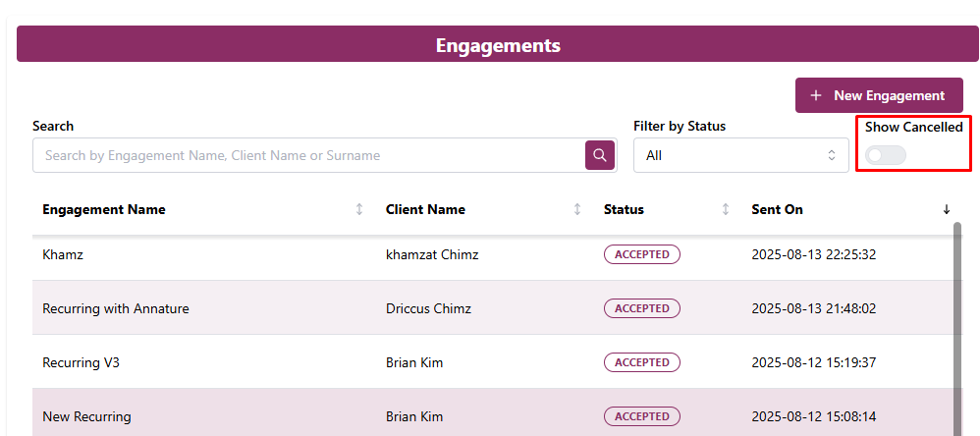
Task: Click the Filter by Status chevron arrows
Action: [x=832, y=155]
